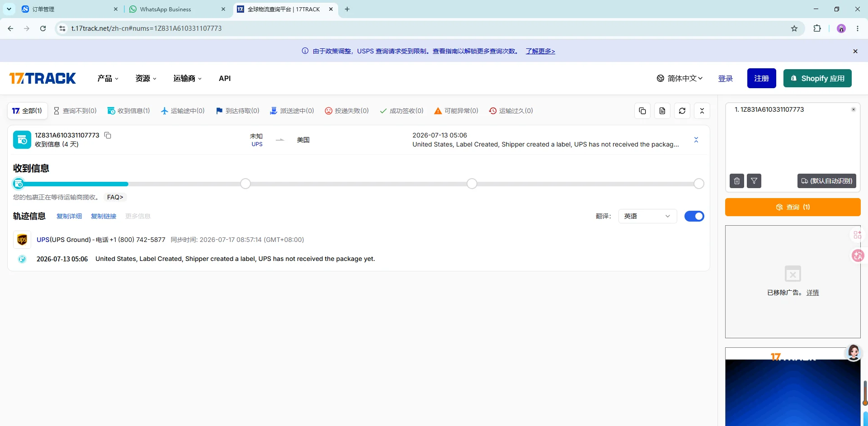Open carrier auto-detect (默认自动识别) selector
The width and height of the screenshot is (868, 426).
pyautogui.click(x=827, y=181)
